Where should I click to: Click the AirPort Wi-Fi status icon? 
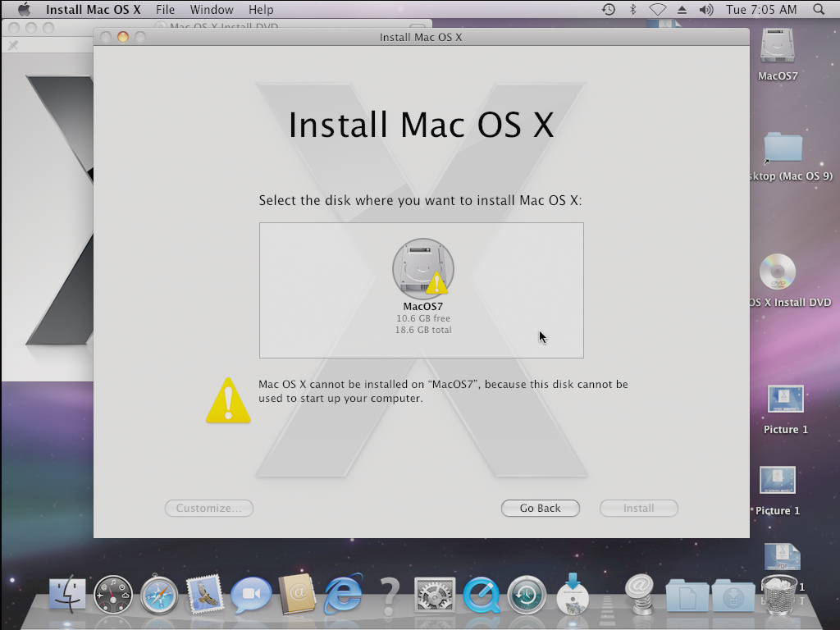[x=658, y=9]
